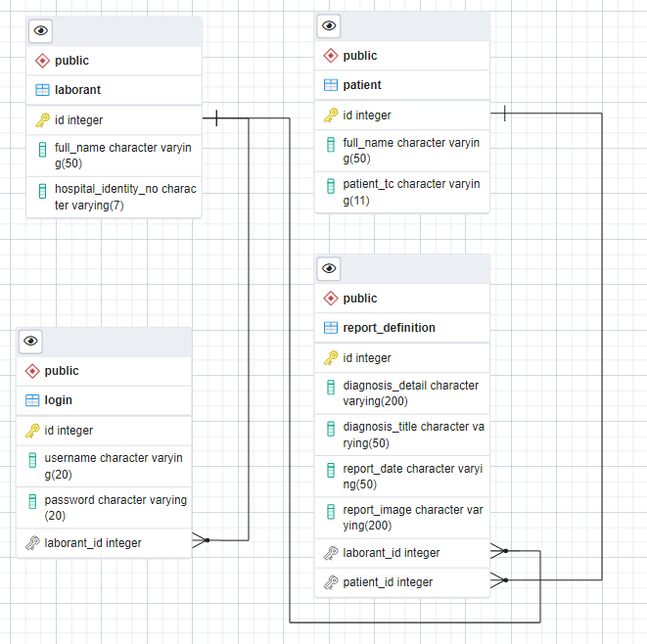Click foreign key icon for patient_id
Viewport: 647px width, 644px height.
pyautogui.click(x=331, y=582)
